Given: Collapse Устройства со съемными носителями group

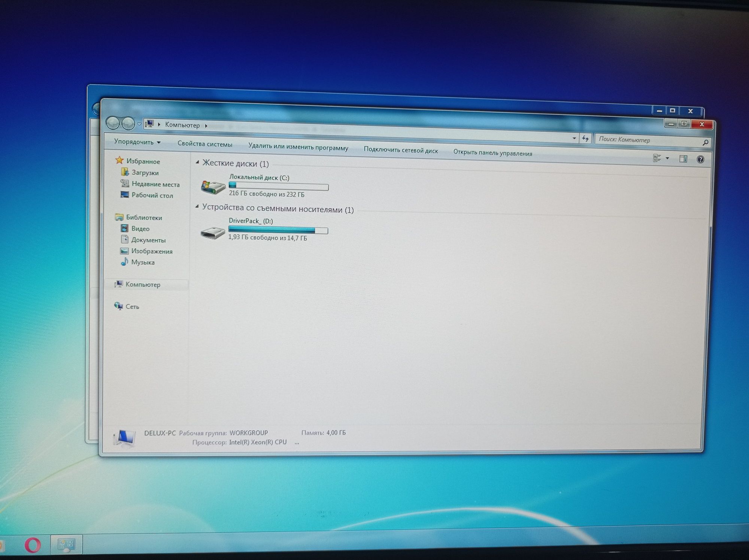Looking at the screenshot, I should (x=197, y=206).
